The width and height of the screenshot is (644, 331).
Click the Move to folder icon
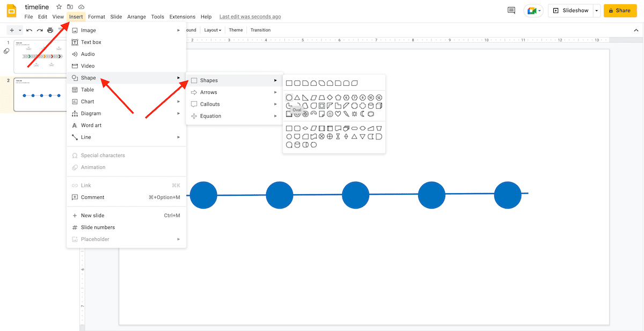(70, 7)
